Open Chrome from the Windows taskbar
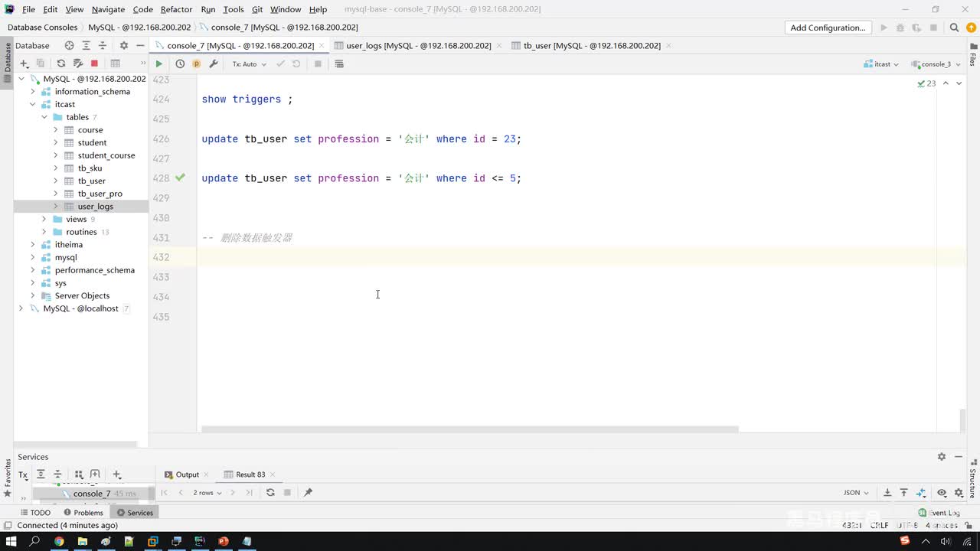 point(58,541)
